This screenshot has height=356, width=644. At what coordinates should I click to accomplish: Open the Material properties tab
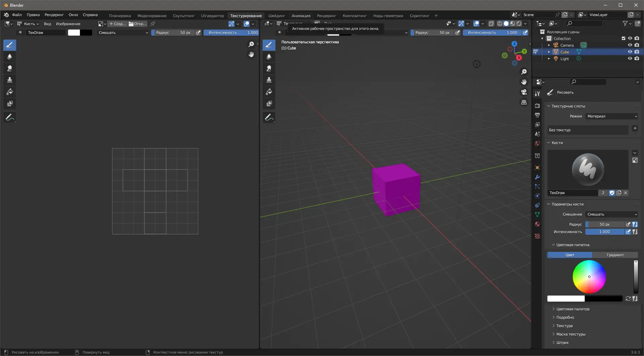click(x=537, y=224)
